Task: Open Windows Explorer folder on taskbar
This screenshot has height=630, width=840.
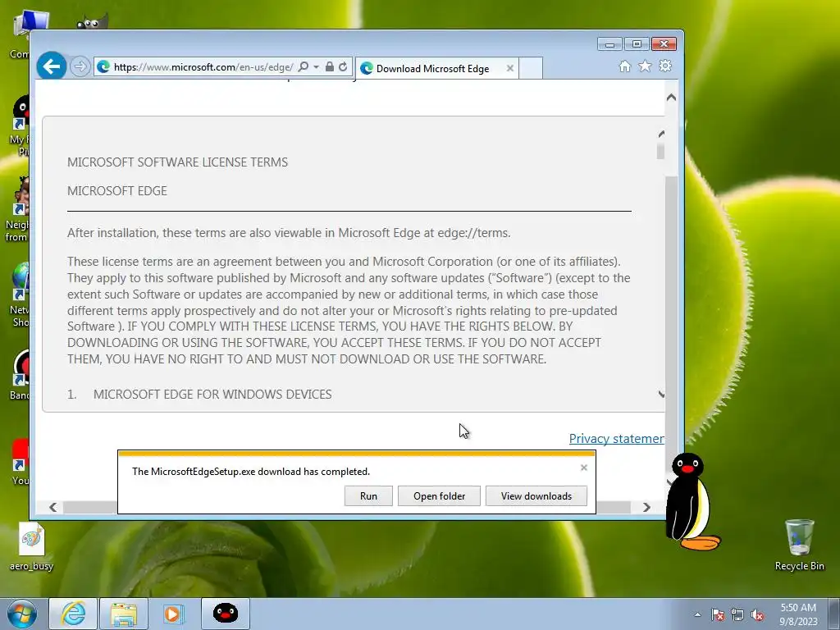Action: click(124, 614)
